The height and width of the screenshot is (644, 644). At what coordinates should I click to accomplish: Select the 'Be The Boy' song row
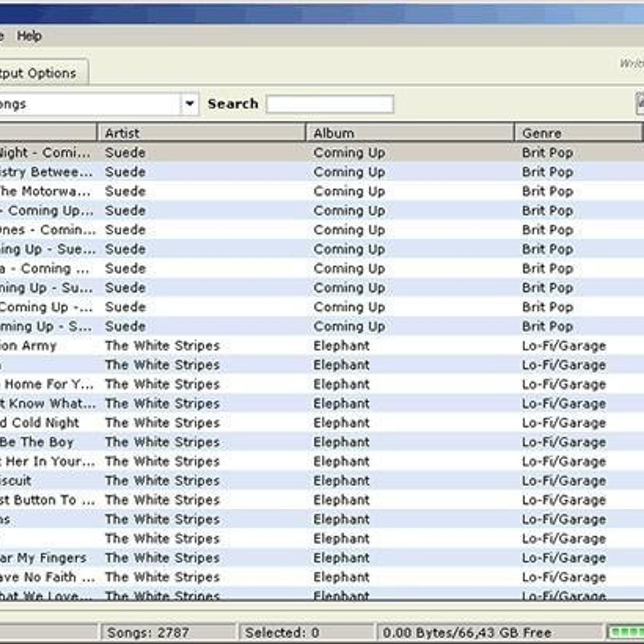click(x=322, y=443)
